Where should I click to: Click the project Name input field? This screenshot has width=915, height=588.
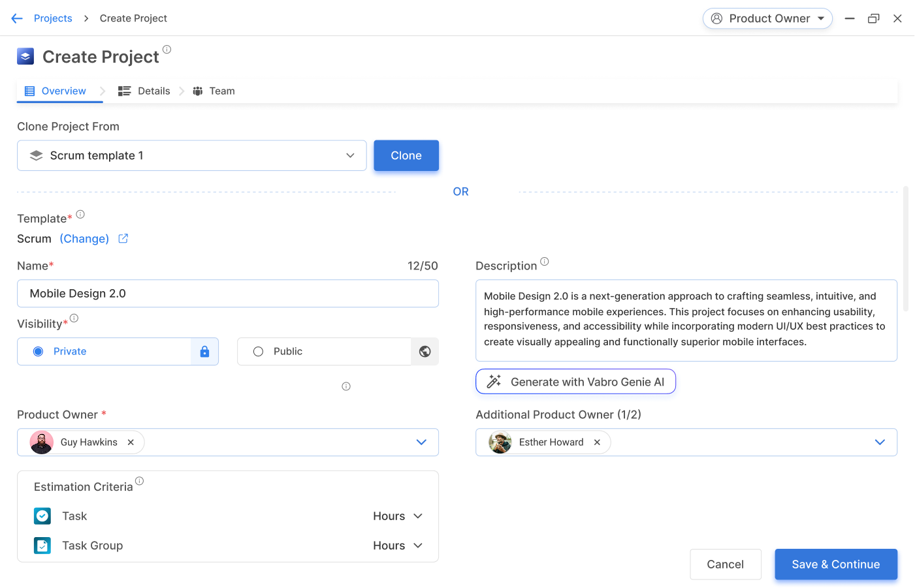(227, 294)
